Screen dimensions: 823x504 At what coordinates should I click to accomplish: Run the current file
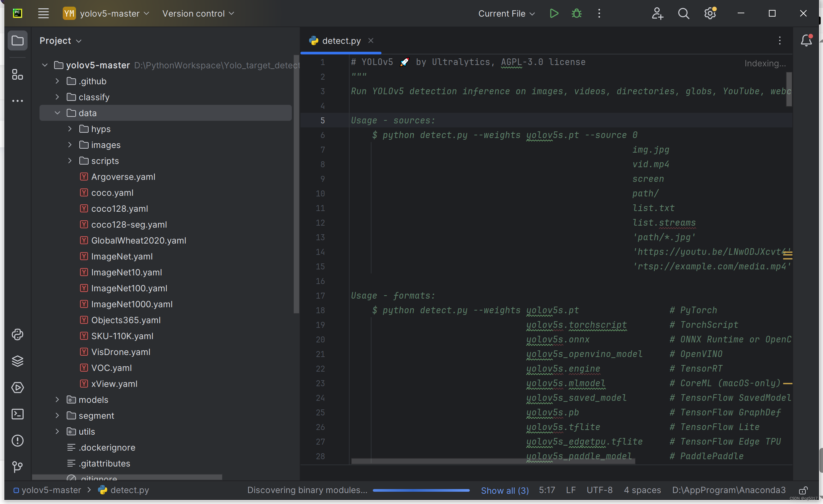tap(554, 13)
